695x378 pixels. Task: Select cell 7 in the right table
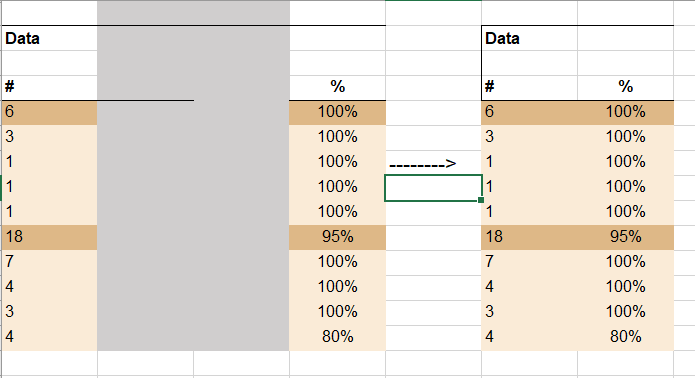(x=529, y=263)
